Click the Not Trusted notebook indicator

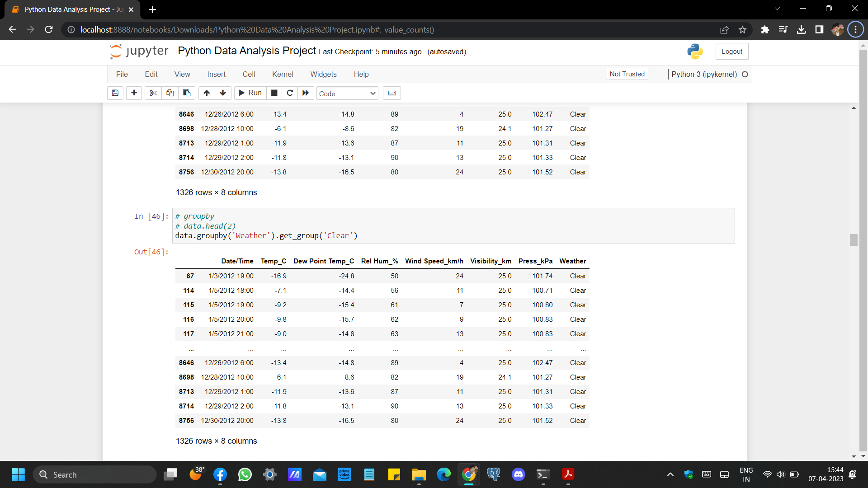point(627,74)
